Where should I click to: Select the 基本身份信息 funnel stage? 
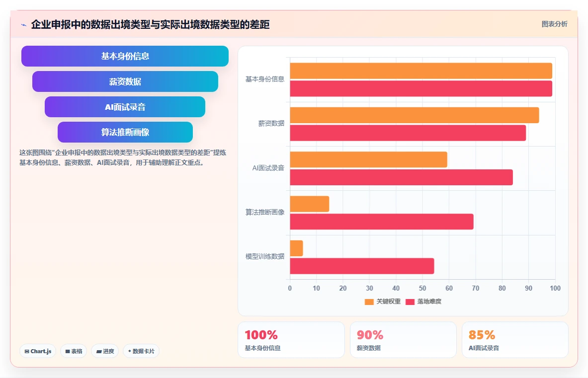click(125, 56)
